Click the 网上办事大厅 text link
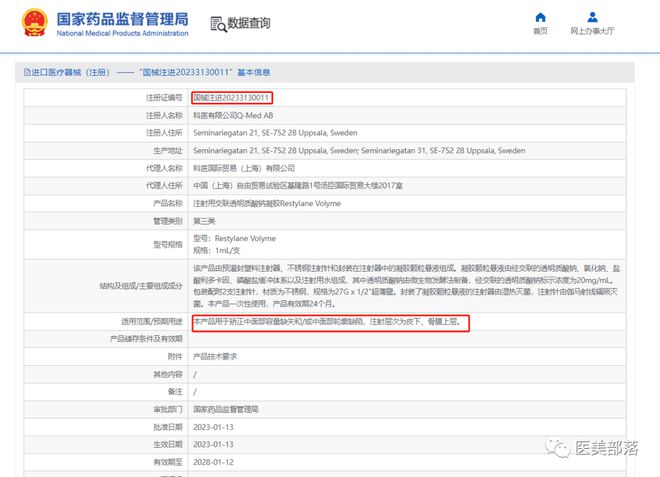This screenshot has height=477, width=660. click(x=592, y=31)
